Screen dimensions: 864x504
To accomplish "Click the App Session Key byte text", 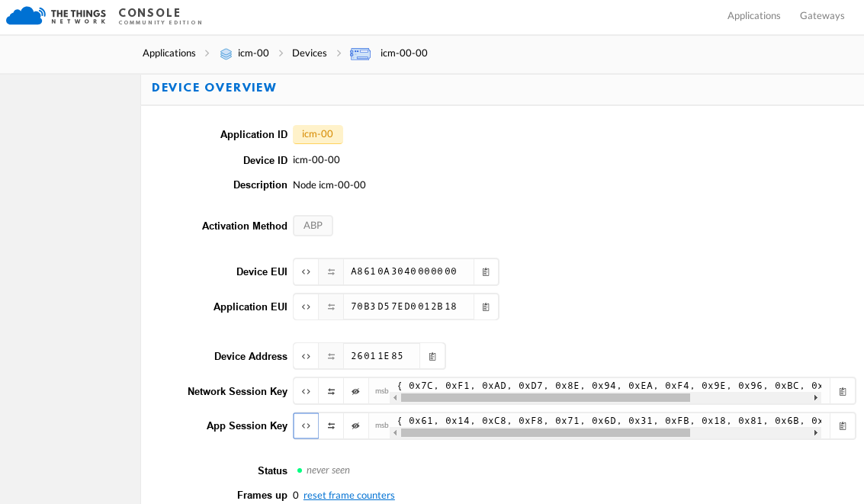I will pyautogui.click(x=609, y=421).
